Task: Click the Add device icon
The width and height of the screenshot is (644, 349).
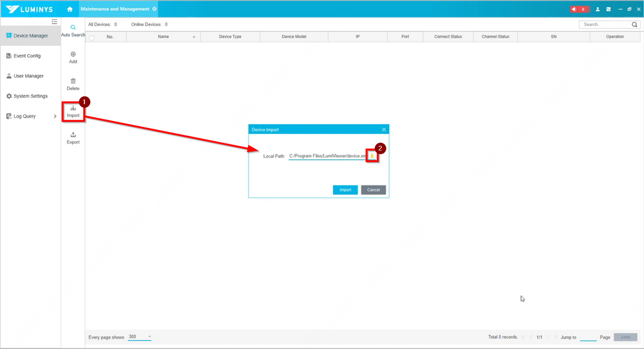Action: coord(73,57)
